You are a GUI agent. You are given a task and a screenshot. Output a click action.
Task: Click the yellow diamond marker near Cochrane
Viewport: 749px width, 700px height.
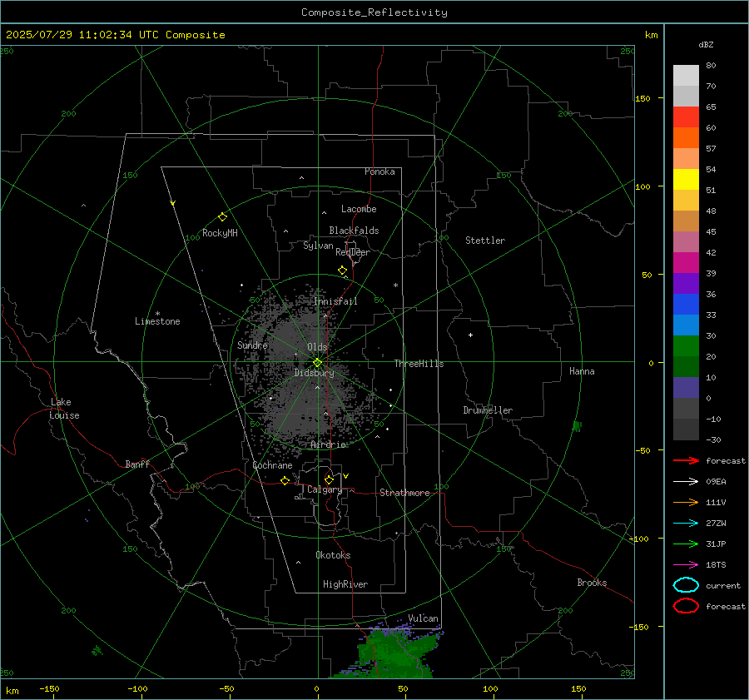click(285, 480)
